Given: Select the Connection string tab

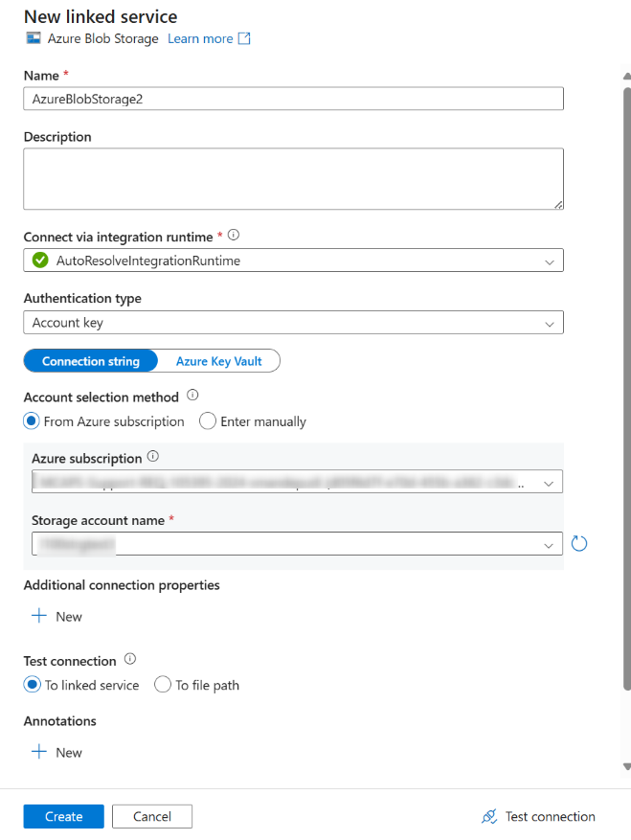Looking at the screenshot, I should click(91, 361).
